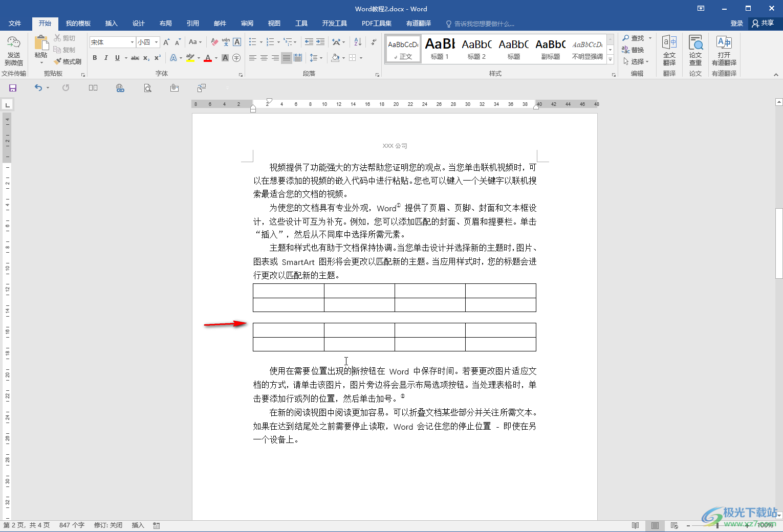Increase paragraph indent
This screenshot has height=532, width=783.
[320, 42]
